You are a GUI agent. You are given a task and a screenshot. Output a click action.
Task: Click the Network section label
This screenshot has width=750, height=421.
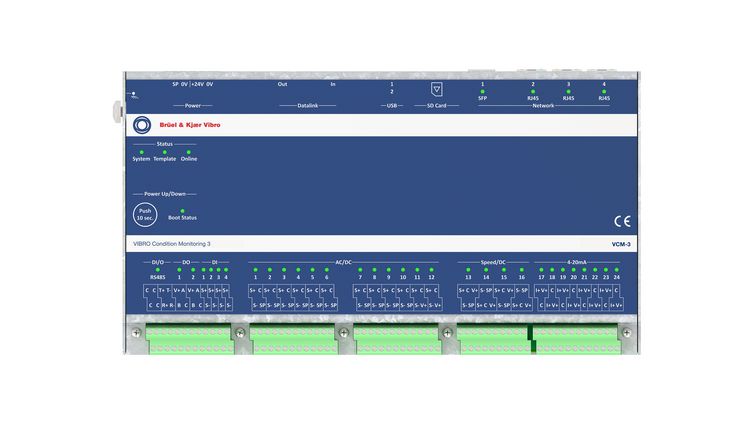point(543,106)
